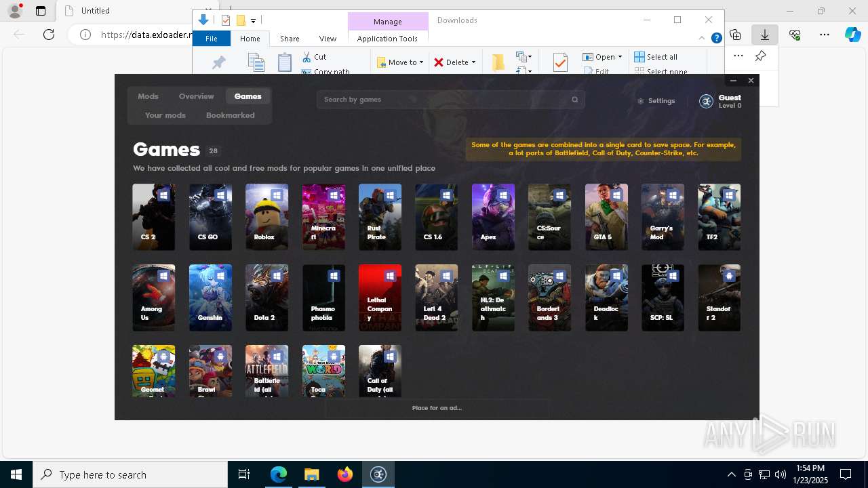The height and width of the screenshot is (488, 868).
Task: Collapse the File Explorer ribbon with the chevron
Action: coord(702,38)
